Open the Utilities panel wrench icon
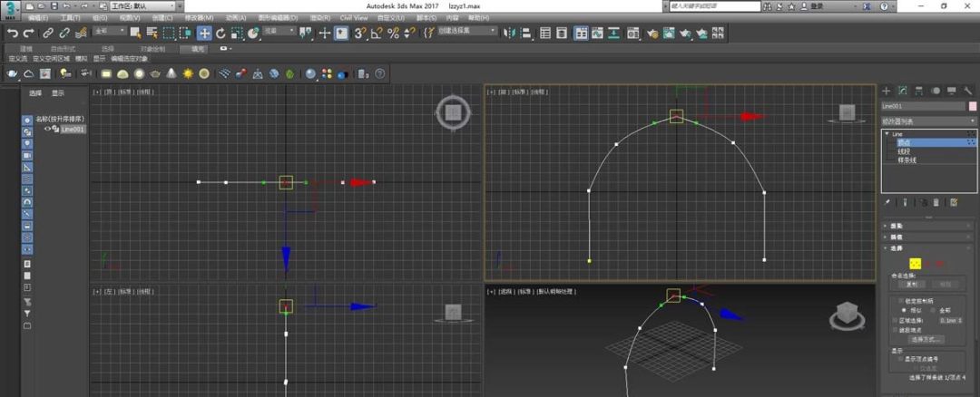 [x=968, y=92]
